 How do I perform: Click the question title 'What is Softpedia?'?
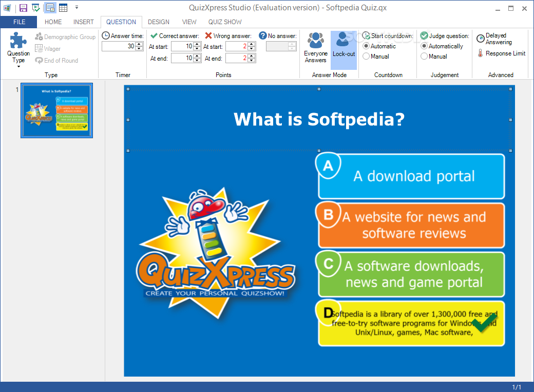pos(319,119)
